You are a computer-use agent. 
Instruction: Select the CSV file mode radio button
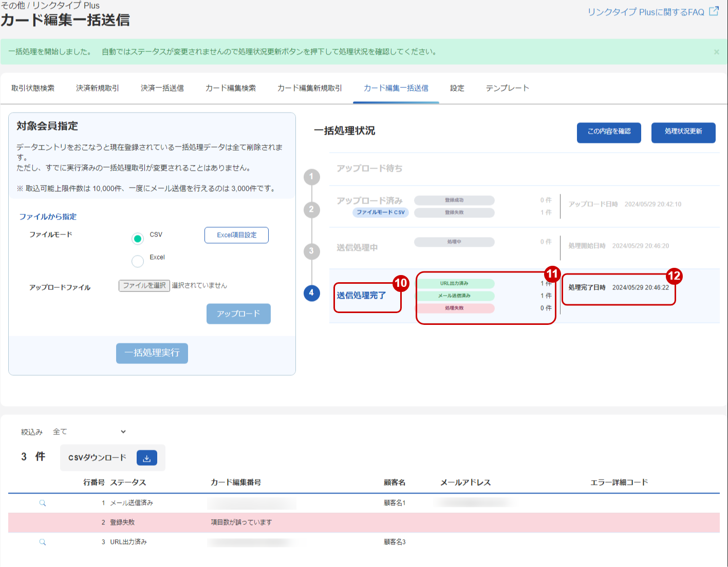(x=138, y=239)
